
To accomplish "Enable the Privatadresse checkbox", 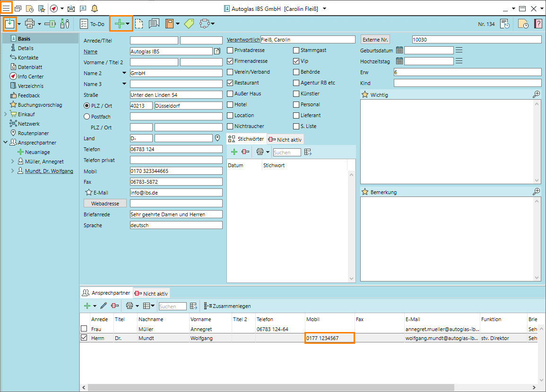I will [x=230, y=50].
